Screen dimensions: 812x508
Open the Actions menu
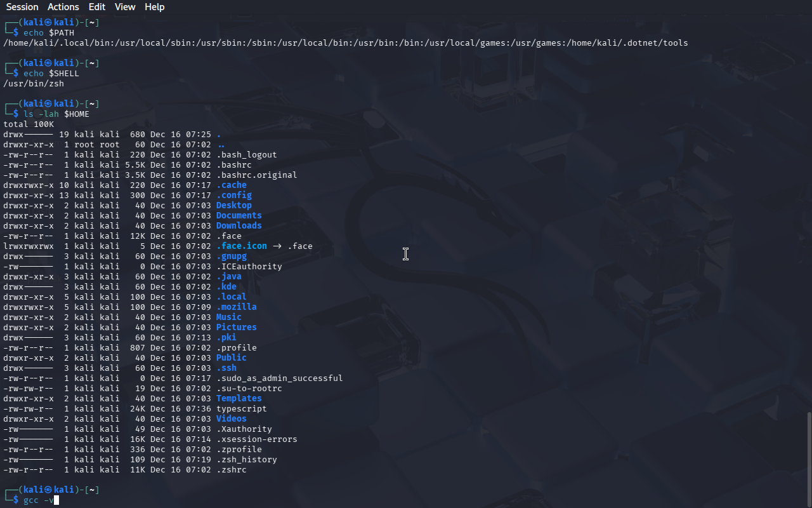(63, 7)
